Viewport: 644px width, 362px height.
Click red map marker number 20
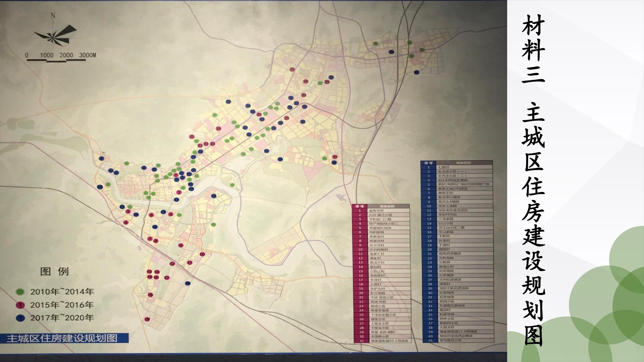coord(192,137)
